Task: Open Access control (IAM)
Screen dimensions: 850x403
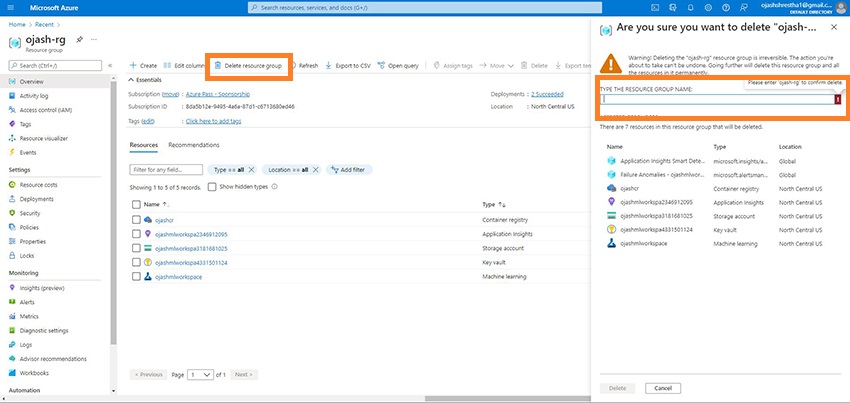Action: (46, 110)
